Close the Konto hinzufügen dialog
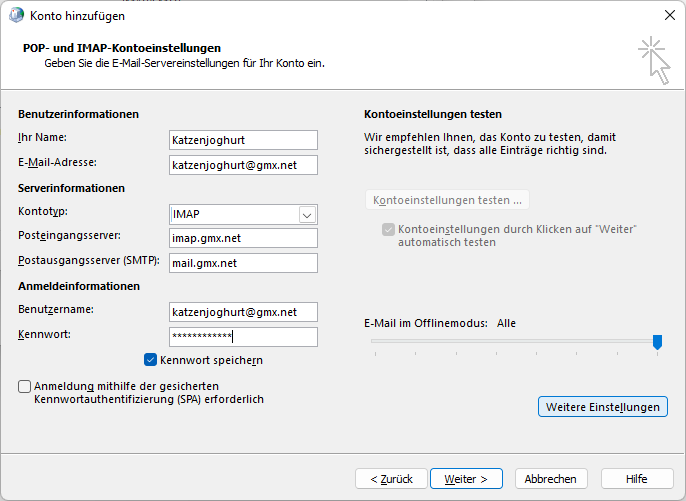The image size is (686, 501). [x=669, y=15]
